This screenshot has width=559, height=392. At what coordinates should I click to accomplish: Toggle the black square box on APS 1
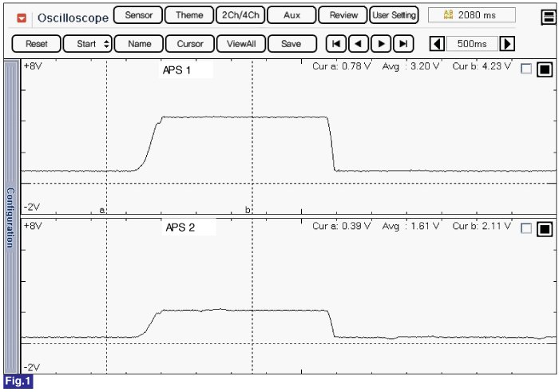tap(544, 69)
